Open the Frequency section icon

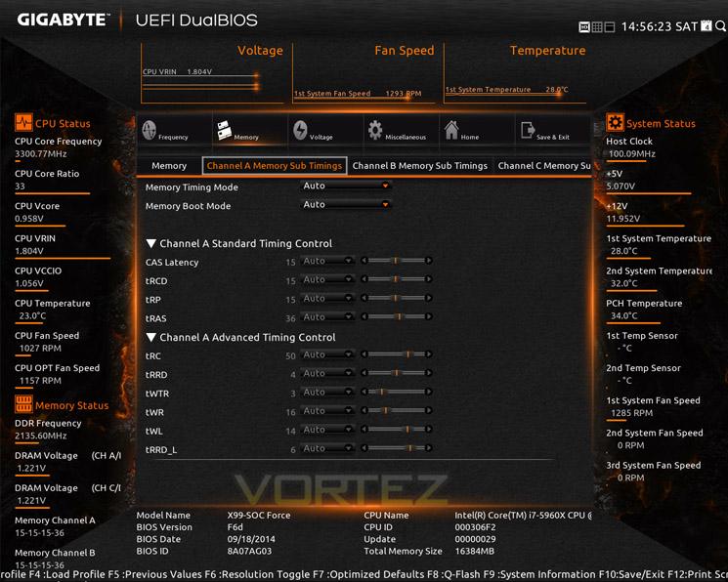point(150,130)
